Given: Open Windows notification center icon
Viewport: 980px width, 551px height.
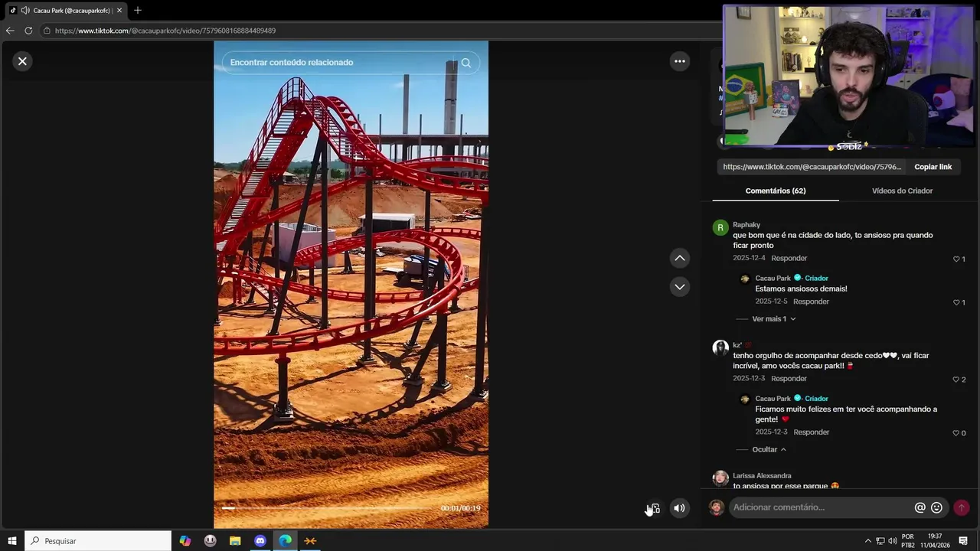Looking at the screenshot, I should (x=963, y=541).
